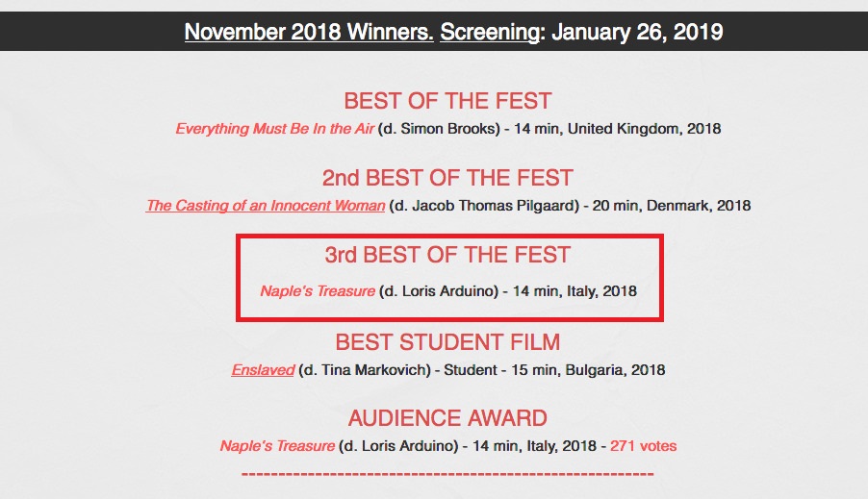Image resolution: width=868 pixels, height=499 pixels.
Task: Click 'Naple's Treasure' under 3rd Best of the Fest
Action: 318,291
